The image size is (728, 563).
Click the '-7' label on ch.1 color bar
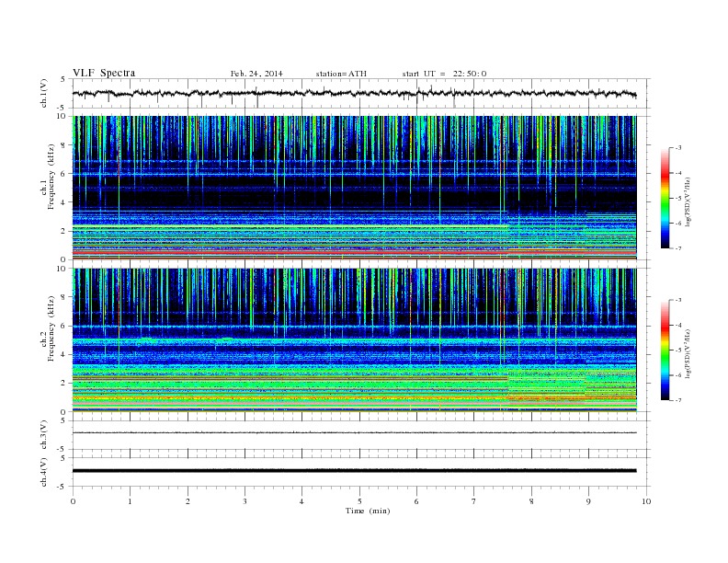(677, 248)
